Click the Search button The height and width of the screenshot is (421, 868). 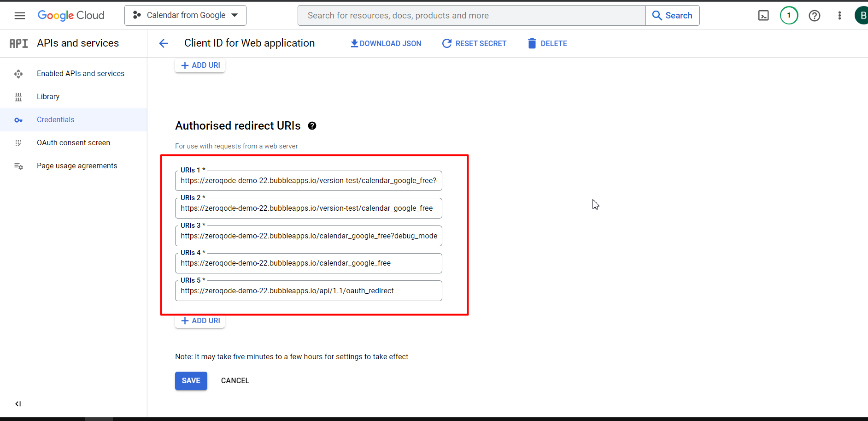pos(673,16)
